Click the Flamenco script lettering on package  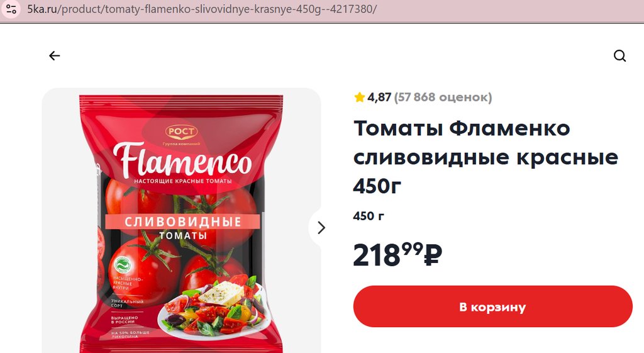(182, 159)
